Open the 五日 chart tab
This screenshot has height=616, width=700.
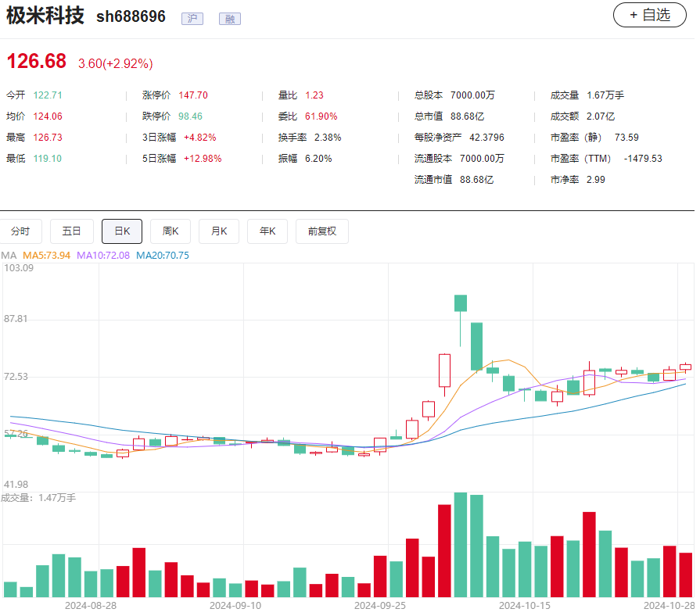[x=71, y=231]
